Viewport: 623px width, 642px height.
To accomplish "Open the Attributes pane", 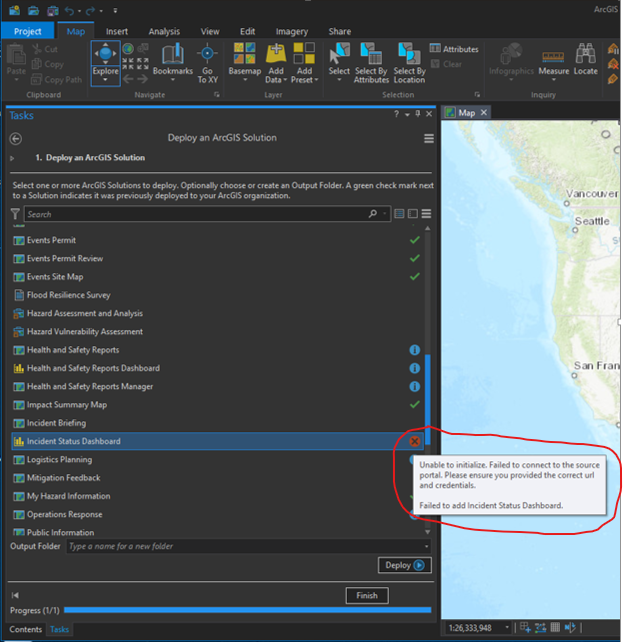I will (454, 49).
